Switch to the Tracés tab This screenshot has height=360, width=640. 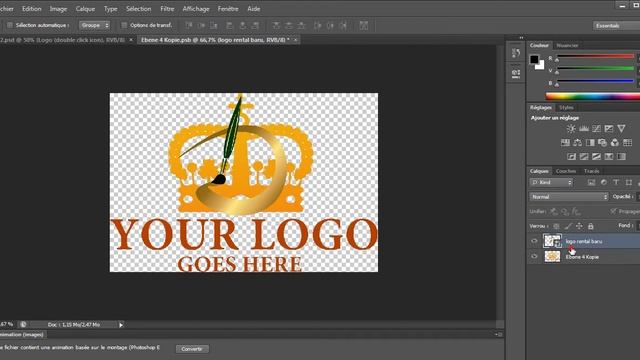[x=591, y=171]
